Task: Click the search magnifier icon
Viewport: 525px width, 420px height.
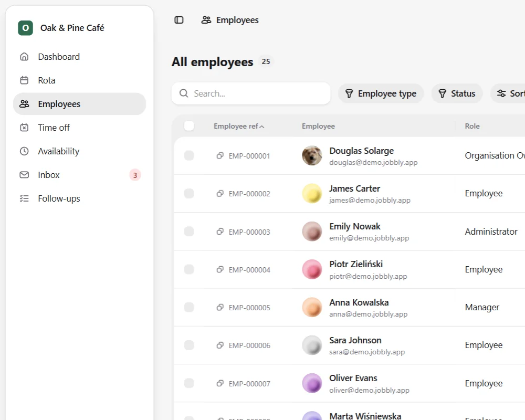Action: pos(183,93)
